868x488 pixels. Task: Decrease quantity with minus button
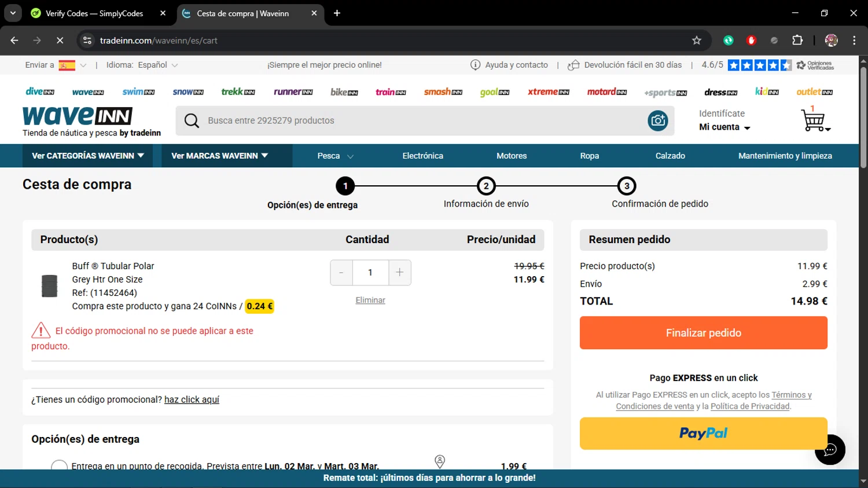[341, 273]
